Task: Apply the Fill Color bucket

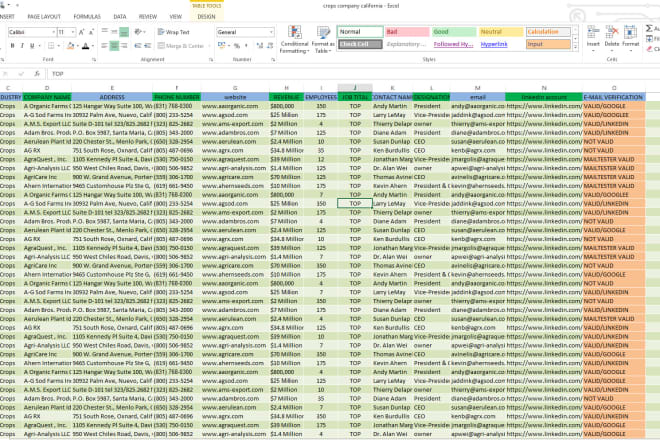Action: point(71,45)
